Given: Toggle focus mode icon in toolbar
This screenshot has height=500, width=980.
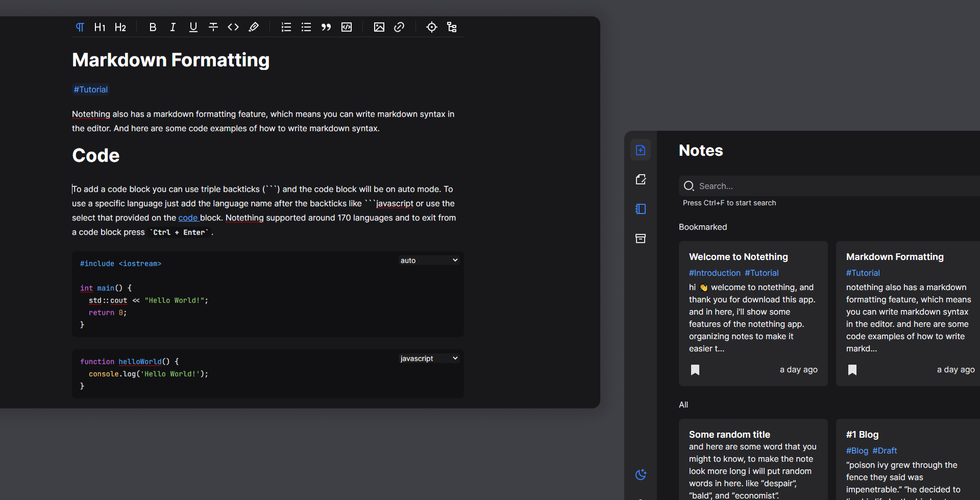Looking at the screenshot, I should pyautogui.click(x=432, y=27).
